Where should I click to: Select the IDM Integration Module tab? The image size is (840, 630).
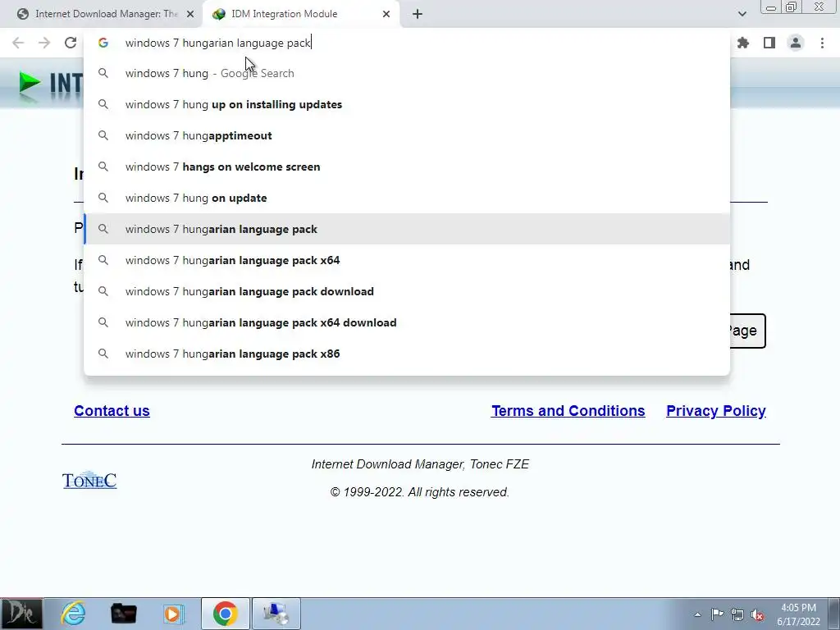(x=301, y=14)
